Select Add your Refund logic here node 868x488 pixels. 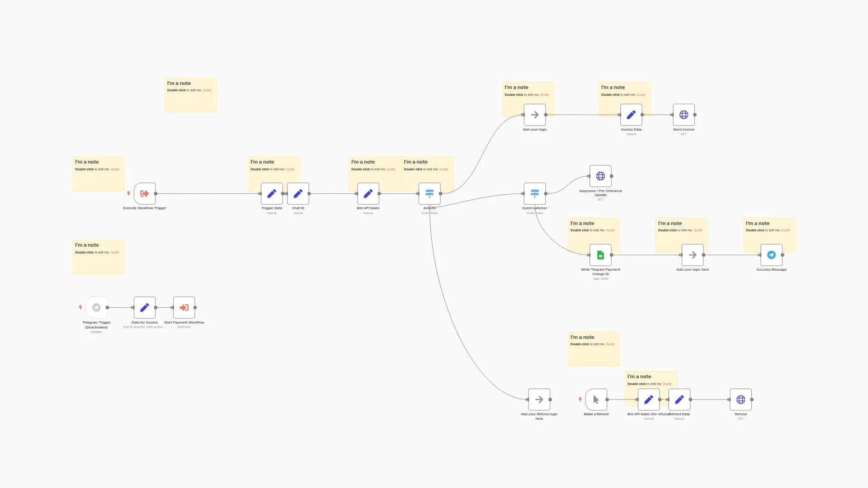539,399
